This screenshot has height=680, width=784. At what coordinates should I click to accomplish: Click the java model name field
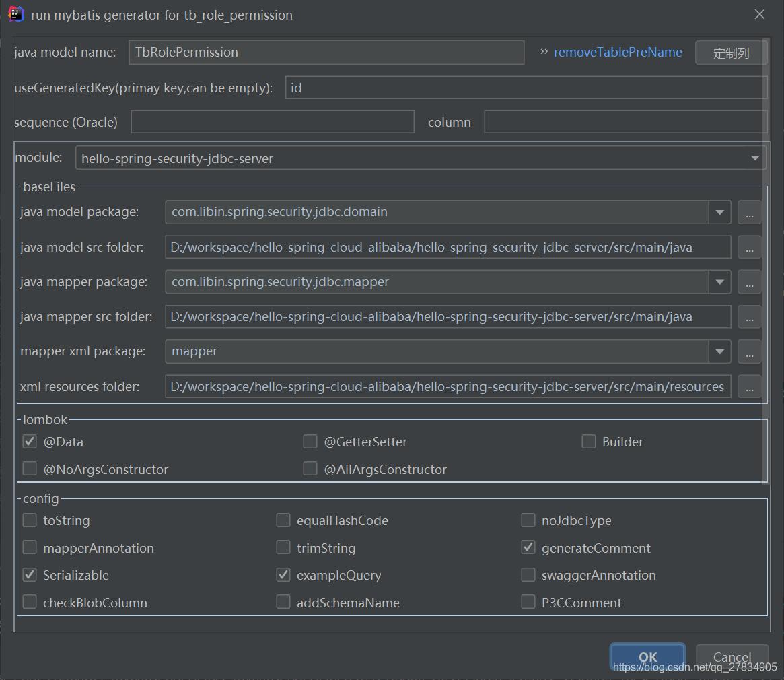[x=326, y=53]
